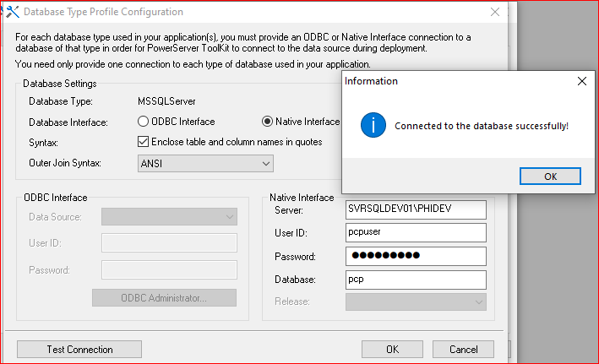This screenshot has height=364, width=599.
Task: Click the blue information icon in the dialog
Action: (x=373, y=126)
